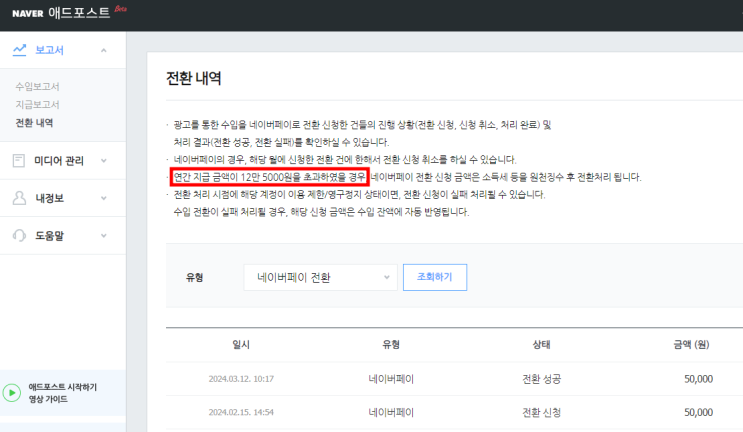Open 지급보고서 in sidebar
This screenshot has height=432, width=743.
37,104
